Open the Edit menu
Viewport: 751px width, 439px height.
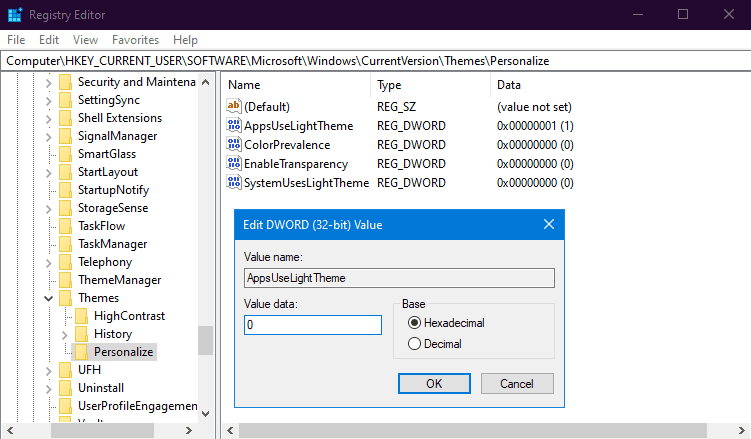point(49,40)
